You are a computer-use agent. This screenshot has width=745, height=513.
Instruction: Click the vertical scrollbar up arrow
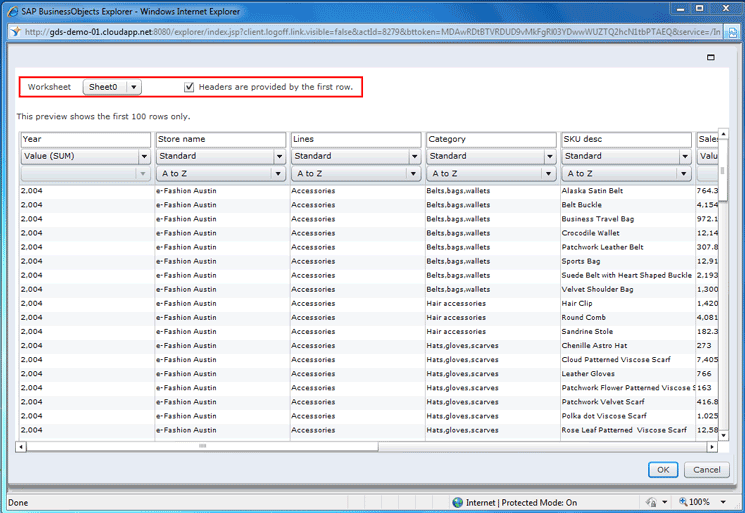tap(723, 134)
